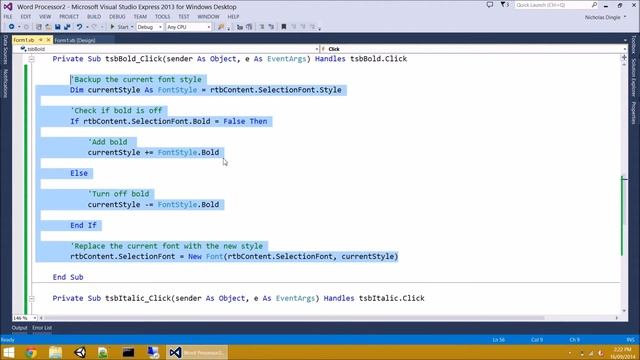Open Google Chrome from the taskbar

[x=31, y=352]
